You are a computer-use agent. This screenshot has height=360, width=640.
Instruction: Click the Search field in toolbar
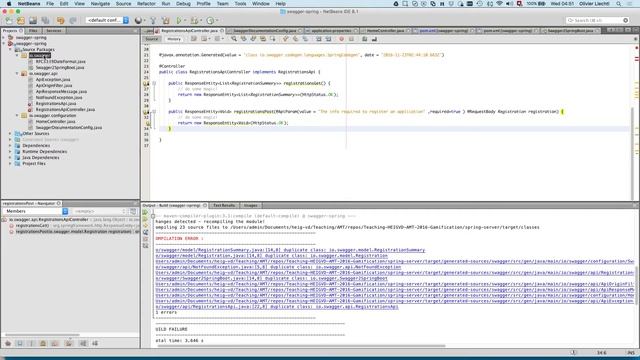click(597, 20)
